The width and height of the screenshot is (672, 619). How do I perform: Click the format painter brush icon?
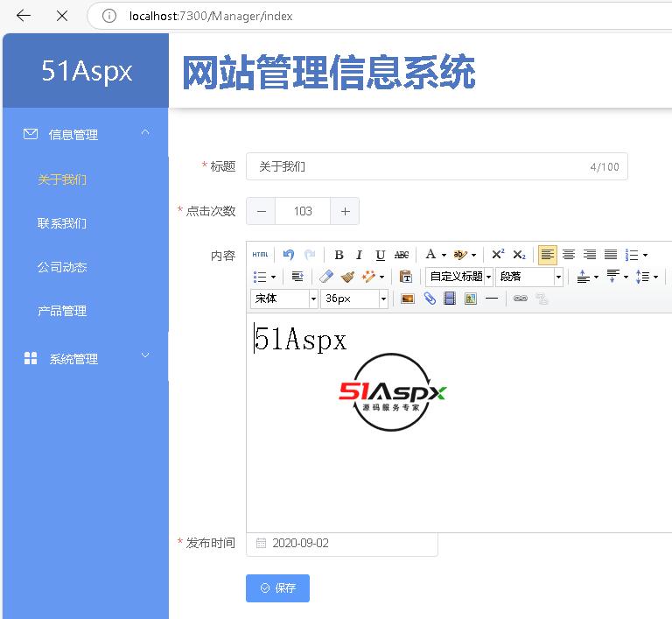pyautogui.click(x=347, y=277)
